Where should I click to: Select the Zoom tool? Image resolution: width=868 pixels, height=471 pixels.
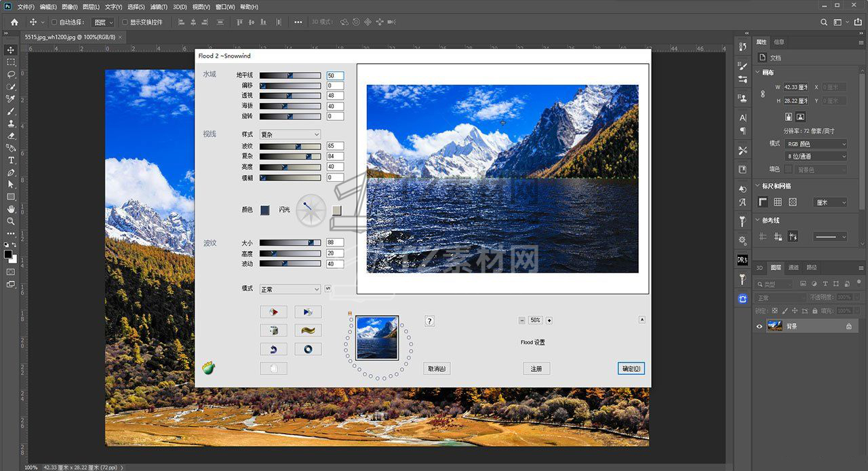point(11,221)
